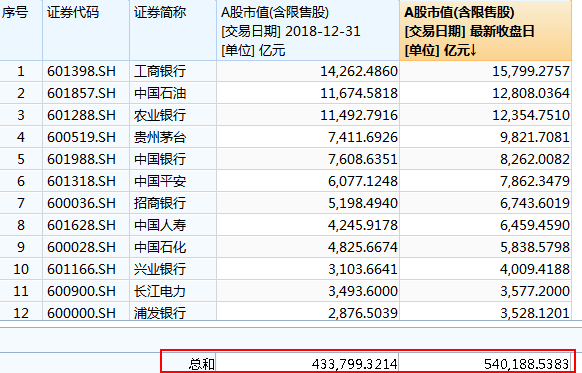Select stock code 601166.SH

pyautogui.click(x=81, y=269)
